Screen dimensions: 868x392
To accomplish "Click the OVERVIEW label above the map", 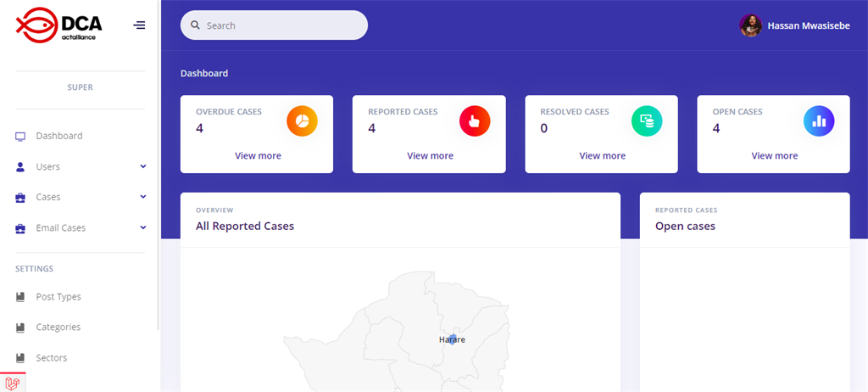I will tap(214, 210).
